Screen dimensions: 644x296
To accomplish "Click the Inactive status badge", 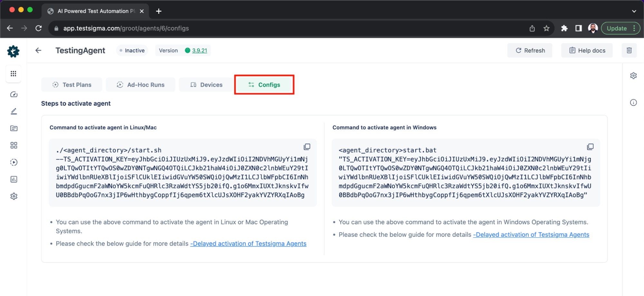I will [x=132, y=50].
